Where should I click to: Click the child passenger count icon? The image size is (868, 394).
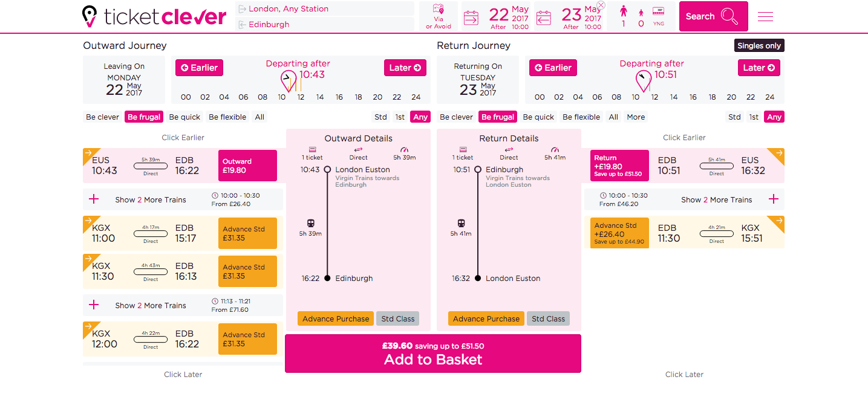641,13
